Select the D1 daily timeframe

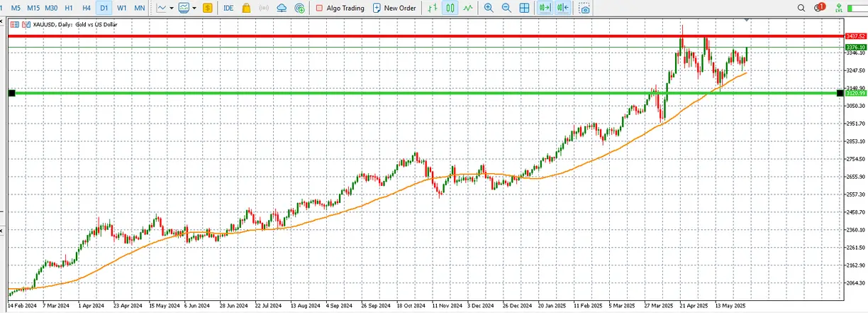tap(104, 8)
